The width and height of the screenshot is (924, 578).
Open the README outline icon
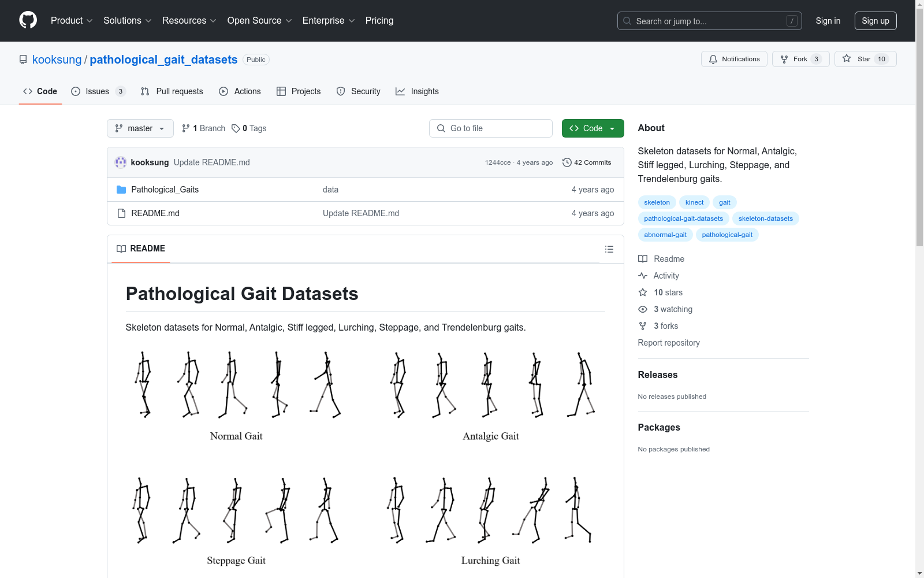[x=609, y=249]
